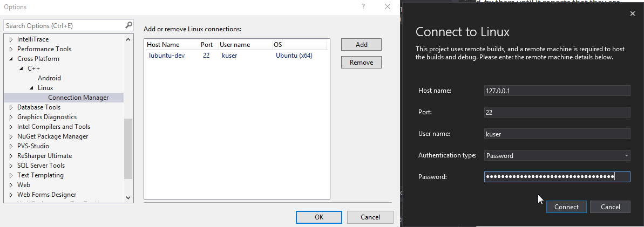The image size is (644, 227).
Task: Expand the IntelliTrace node
Action: pyautogui.click(x=11, y=39)
